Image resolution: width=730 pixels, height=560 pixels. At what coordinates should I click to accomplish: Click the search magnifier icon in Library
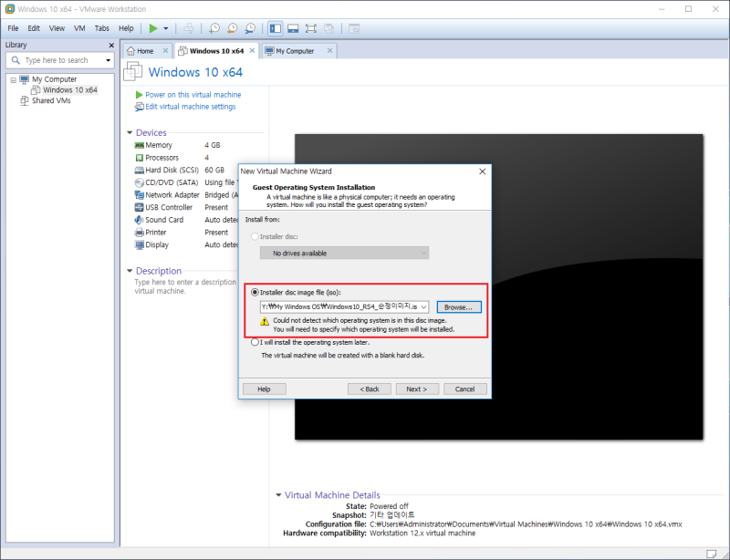coord(16,60)
